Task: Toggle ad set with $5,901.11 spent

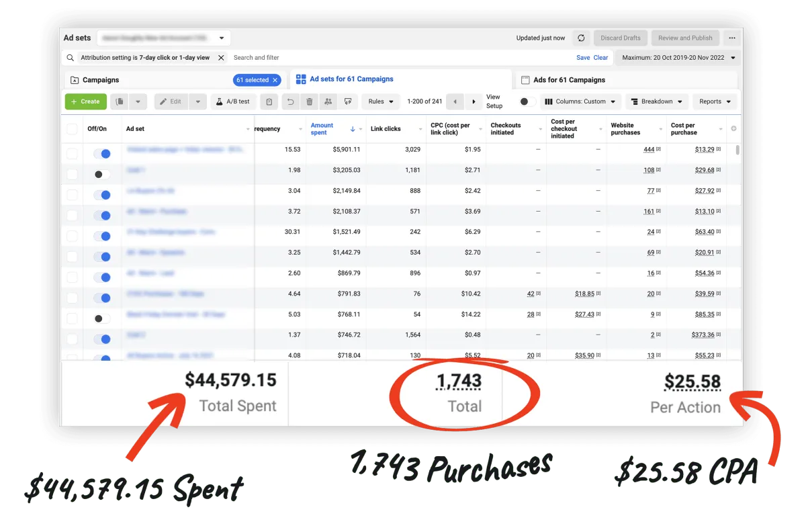Action: [102, 154]
